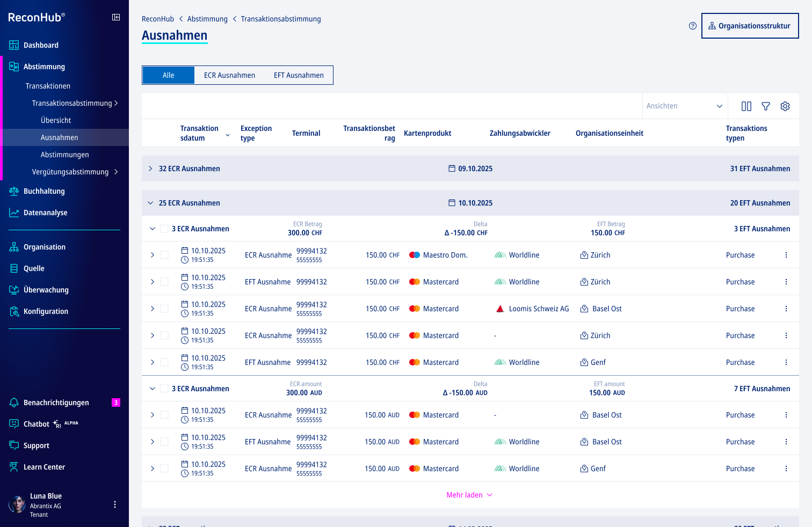Collapse the 25 ECR Ausnahmen group for 10.10.2025
The image size is (812, 527).
tap(150, 203)
